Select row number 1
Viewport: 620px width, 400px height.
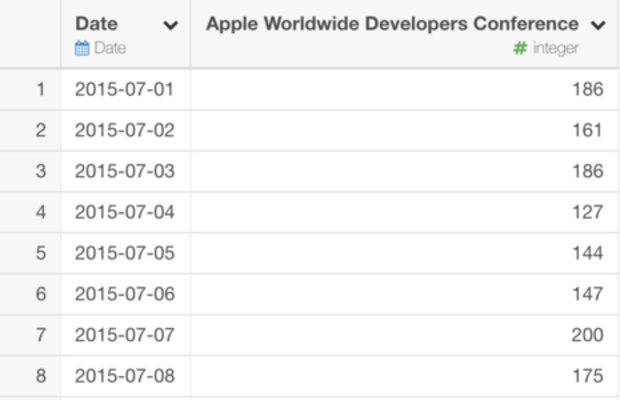click(40, 89)
